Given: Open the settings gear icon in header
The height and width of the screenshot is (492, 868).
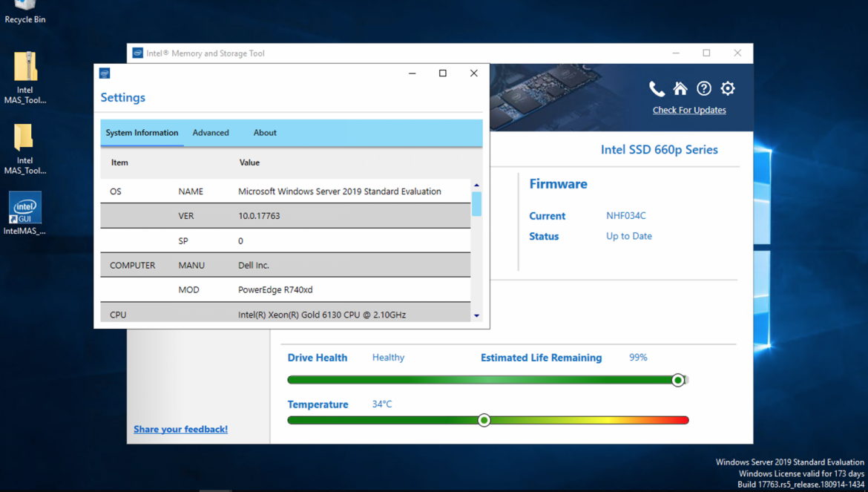Looking at the screenshot, I should click(728, 88).
